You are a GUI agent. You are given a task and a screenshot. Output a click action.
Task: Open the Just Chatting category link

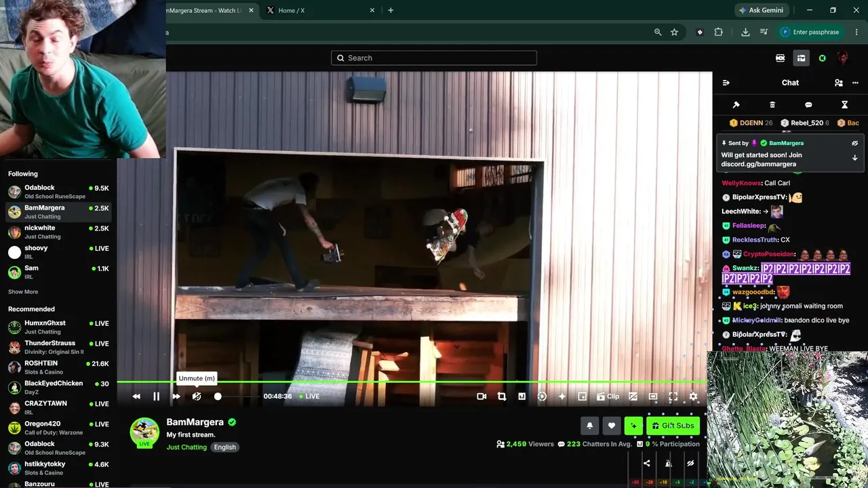[x=186, y=447]
